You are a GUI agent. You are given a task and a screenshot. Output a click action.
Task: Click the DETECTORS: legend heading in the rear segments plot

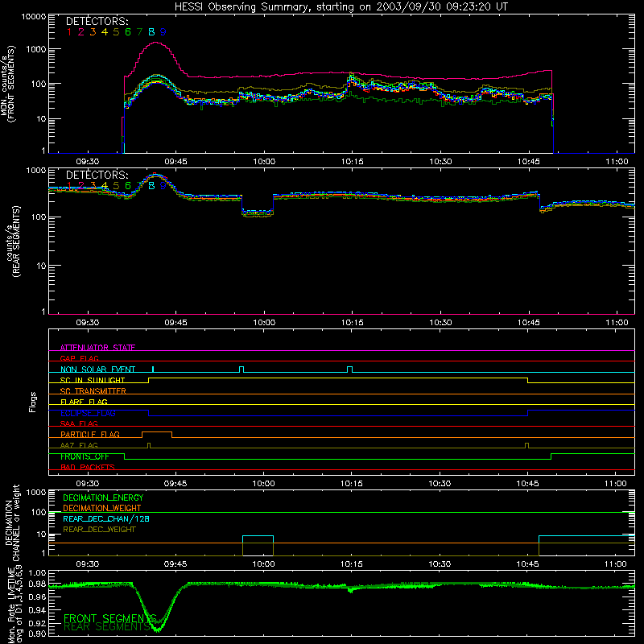97,175
